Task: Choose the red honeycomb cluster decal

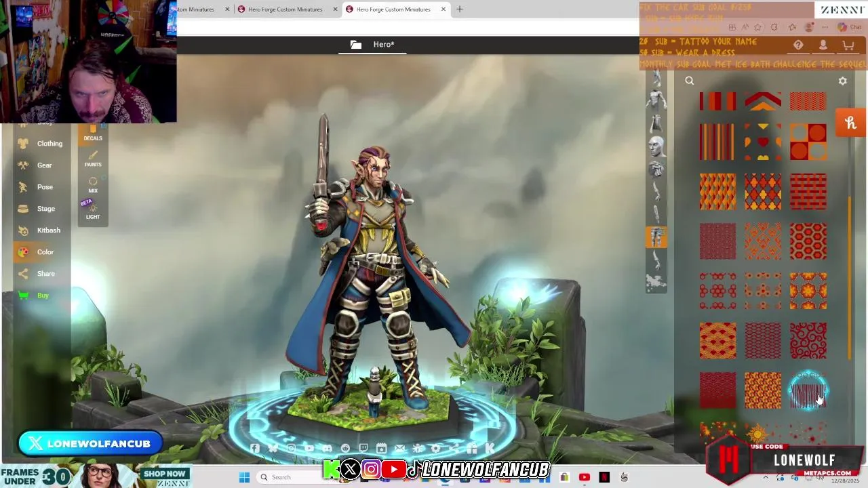Action: click(x=717, y=291)
